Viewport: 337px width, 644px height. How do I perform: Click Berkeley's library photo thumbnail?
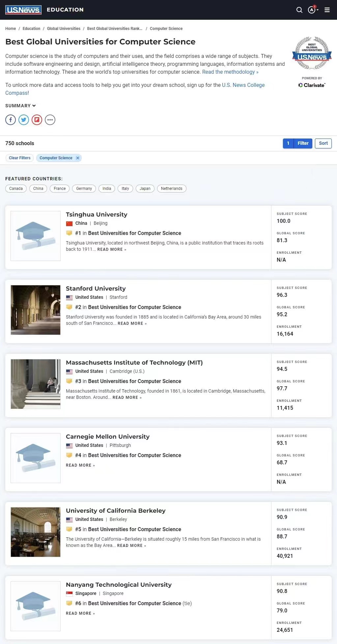tap(36, 532)
